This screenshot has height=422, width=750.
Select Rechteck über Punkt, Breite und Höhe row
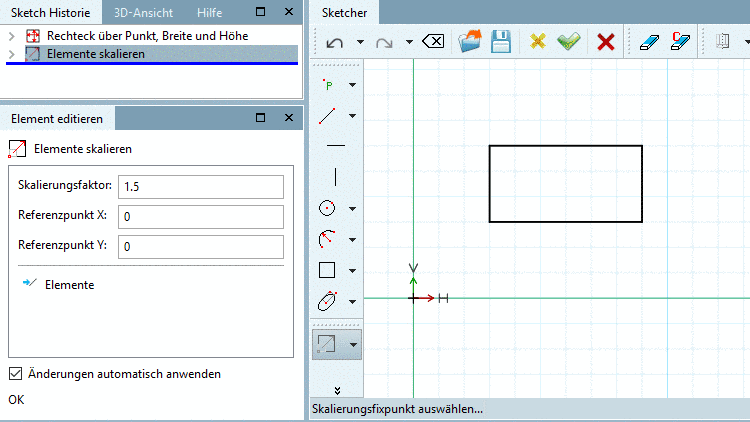(152, 36)
